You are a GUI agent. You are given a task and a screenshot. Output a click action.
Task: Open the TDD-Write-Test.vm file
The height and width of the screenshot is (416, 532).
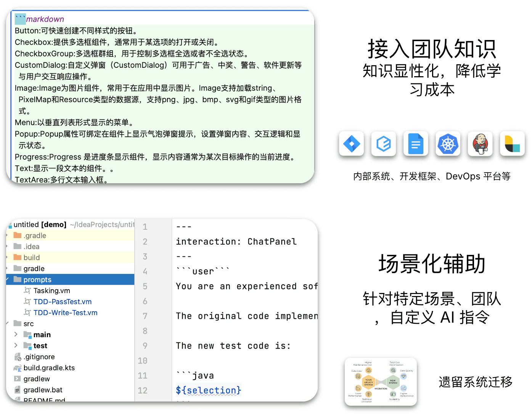[65, 313]
